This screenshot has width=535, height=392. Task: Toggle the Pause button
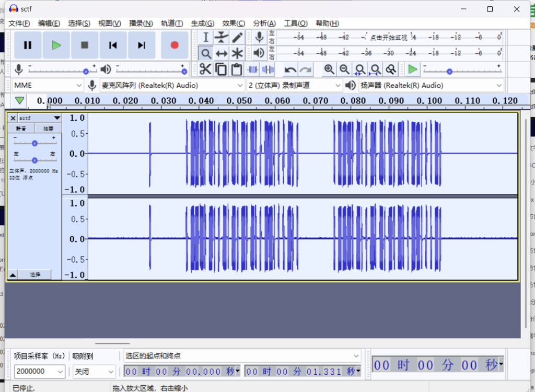28,45
